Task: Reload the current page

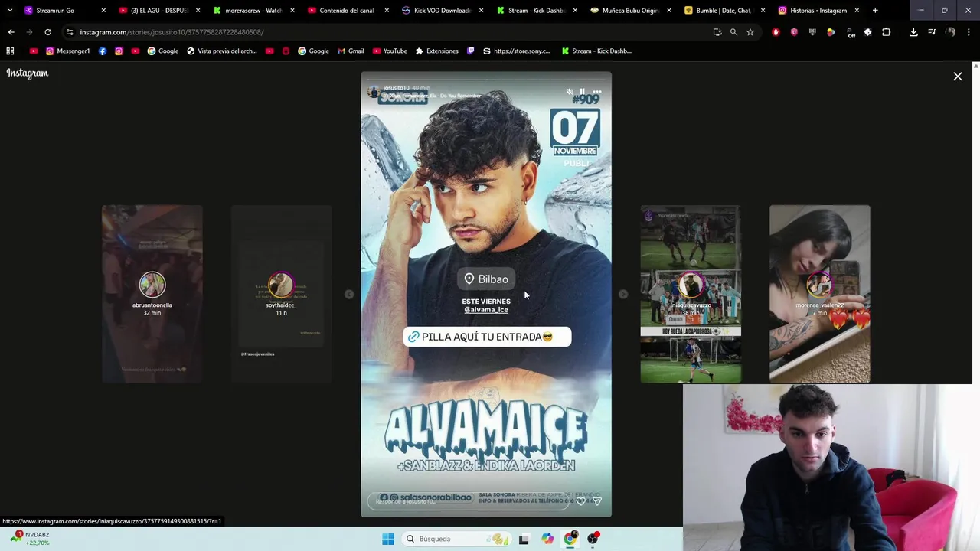Action: 47,32
